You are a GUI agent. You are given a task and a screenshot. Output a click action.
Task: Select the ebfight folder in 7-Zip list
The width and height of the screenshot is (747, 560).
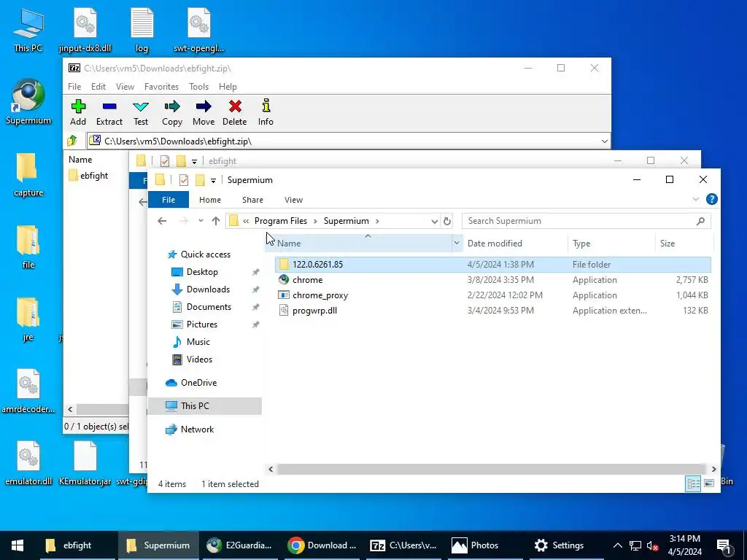tap(94, 176)
